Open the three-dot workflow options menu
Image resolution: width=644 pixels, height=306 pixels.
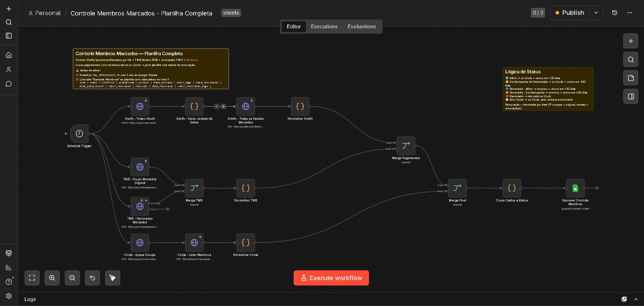(x=630, y=13)
